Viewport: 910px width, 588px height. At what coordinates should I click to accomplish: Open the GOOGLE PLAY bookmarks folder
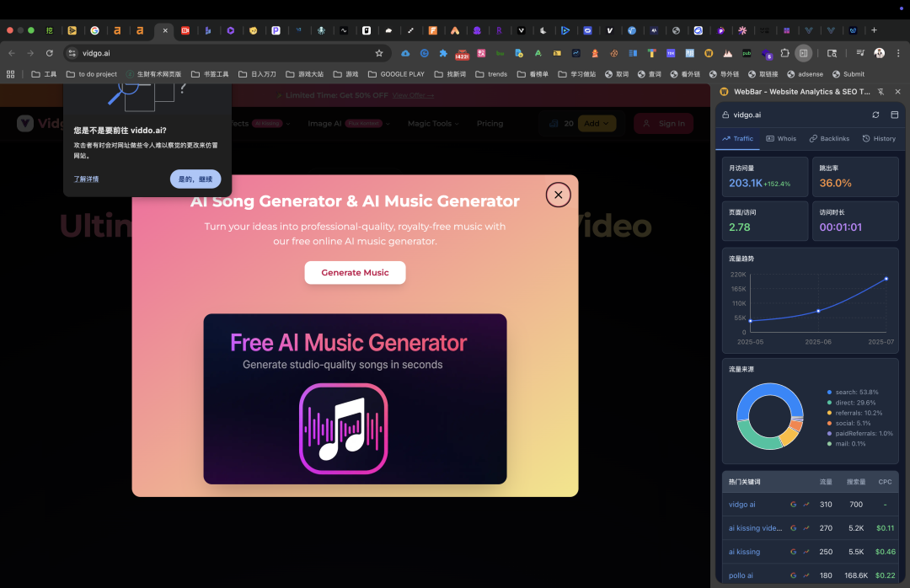[396, 74]
